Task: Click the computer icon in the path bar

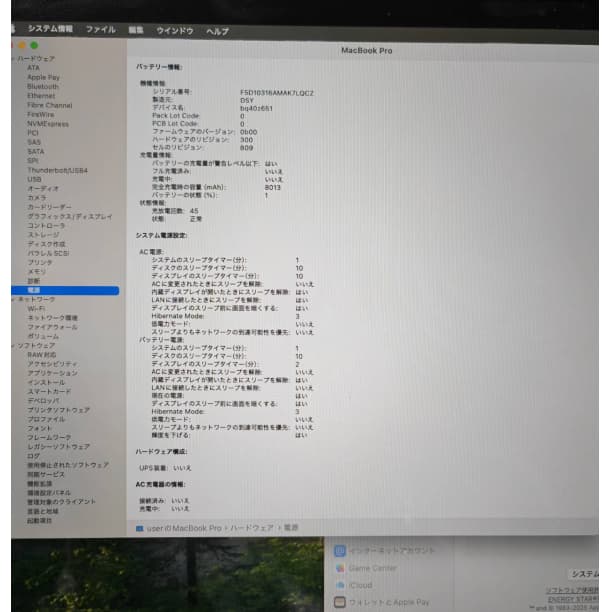Action: [x=139, y=528]
